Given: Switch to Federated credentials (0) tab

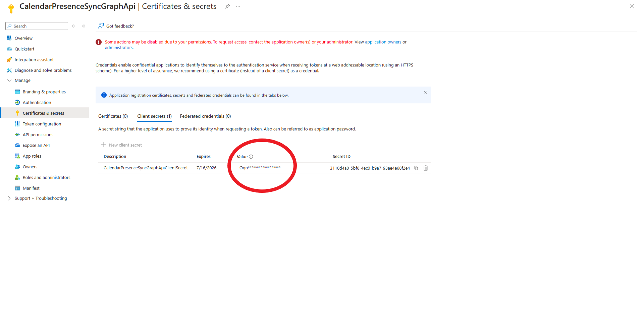Looking at the screenshot, I should coord(205,116).
